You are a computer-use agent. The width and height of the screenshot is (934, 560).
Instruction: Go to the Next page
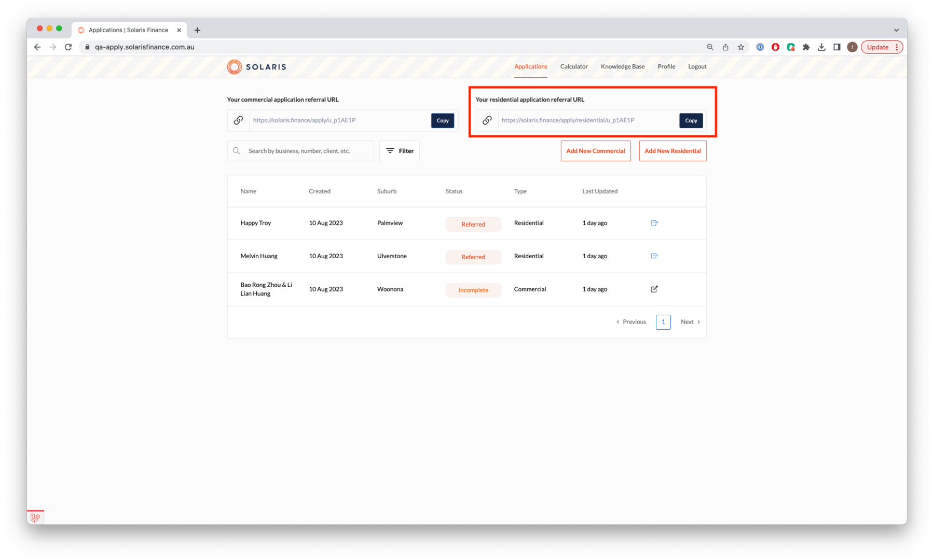(x=690, y=322)
